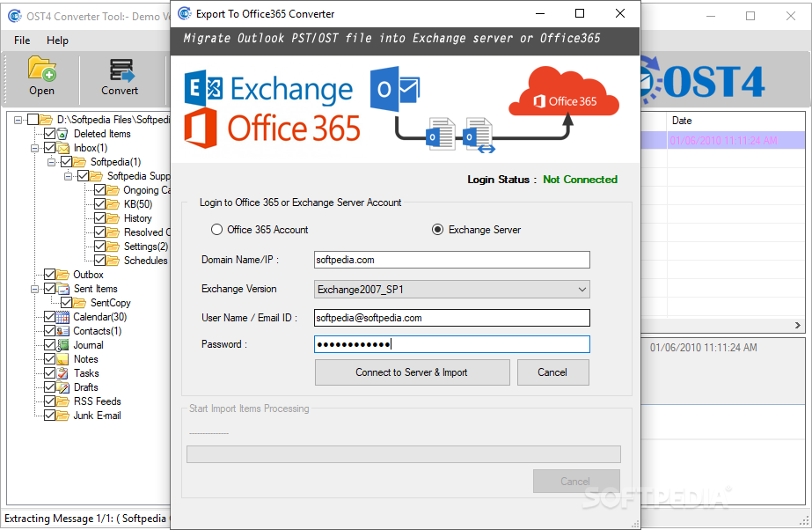The image size is (812, 530).
Task: Select the Exchange Server radio button
Action: pos(437,230)
